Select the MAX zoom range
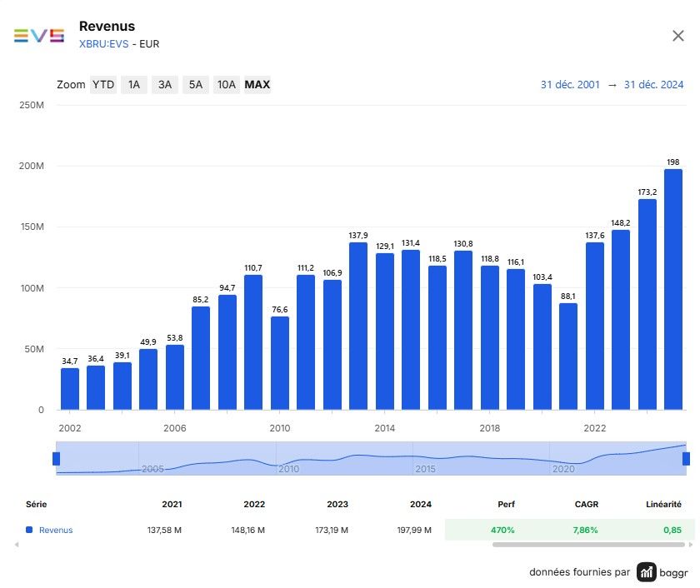This screenshot has width=700, height=588. [257, 84]
